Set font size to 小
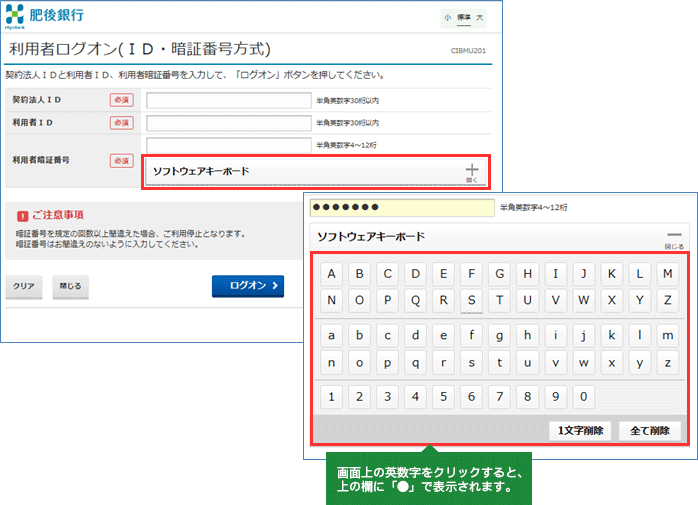The image size is (698, 505). (x=446, y=18)
